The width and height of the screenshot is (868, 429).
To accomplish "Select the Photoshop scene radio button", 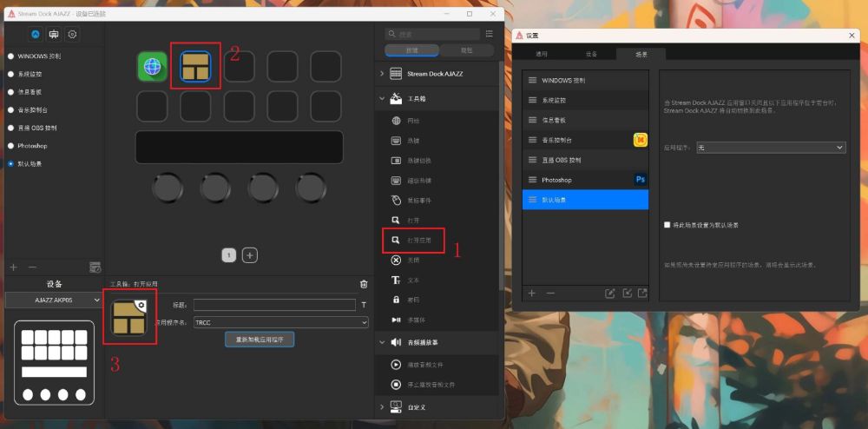I will pos(10,146).
